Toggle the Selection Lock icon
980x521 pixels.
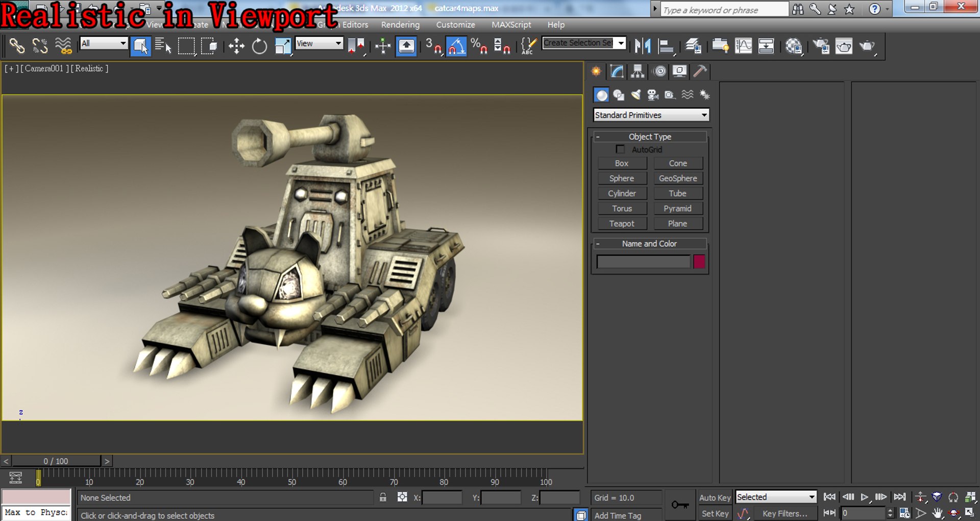click(383, 497)
